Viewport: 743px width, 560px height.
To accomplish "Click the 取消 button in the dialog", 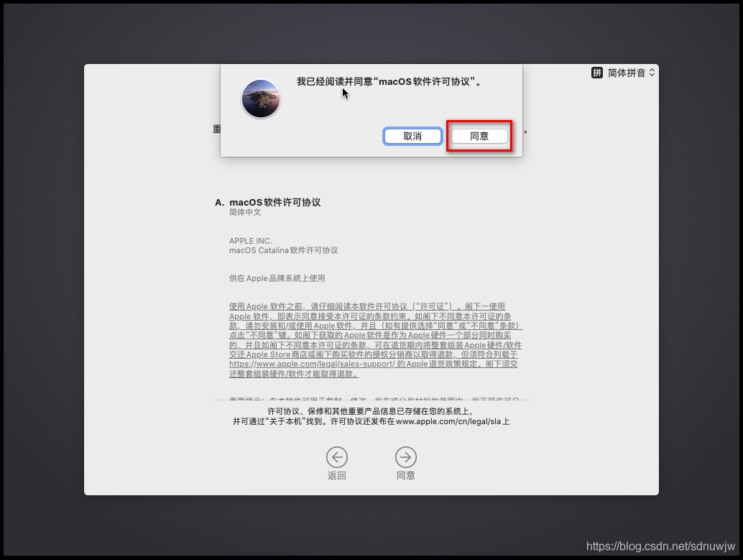I will point(412,136).
